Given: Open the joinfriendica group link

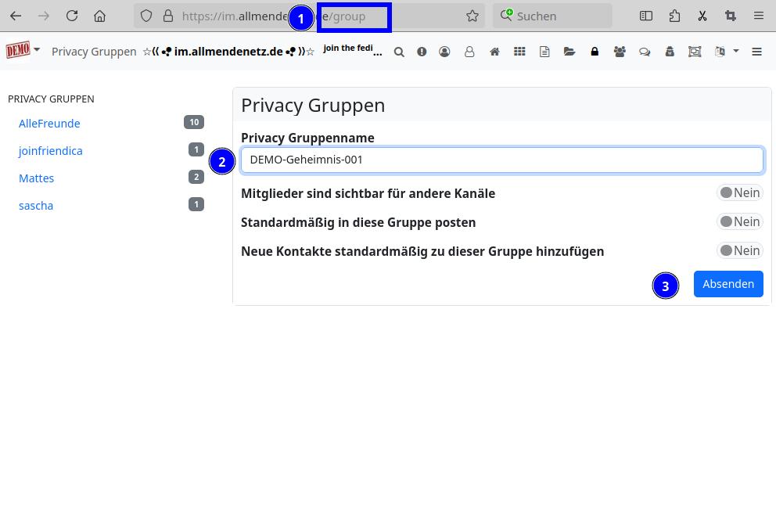Looking at the screenshot, I should [x=50, y=151].
